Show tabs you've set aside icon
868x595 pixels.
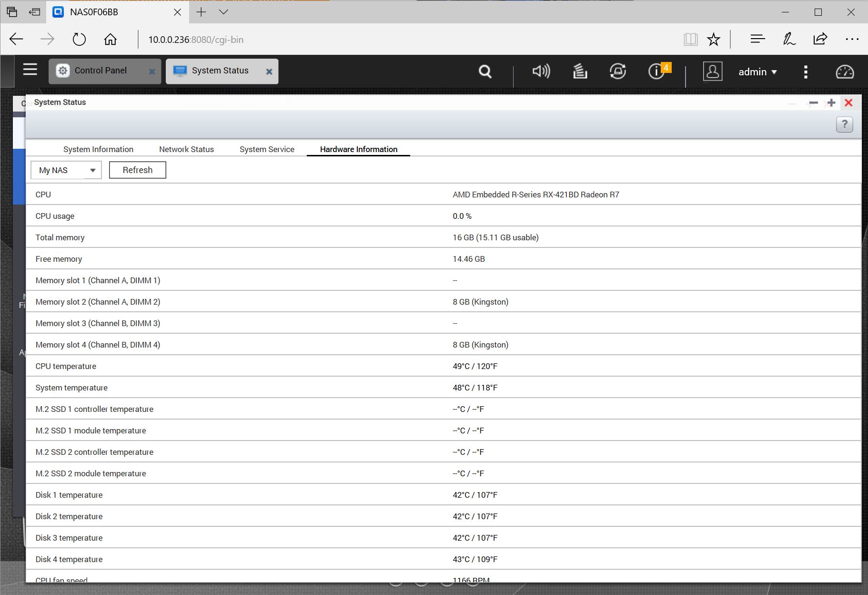tap(12, 12)
